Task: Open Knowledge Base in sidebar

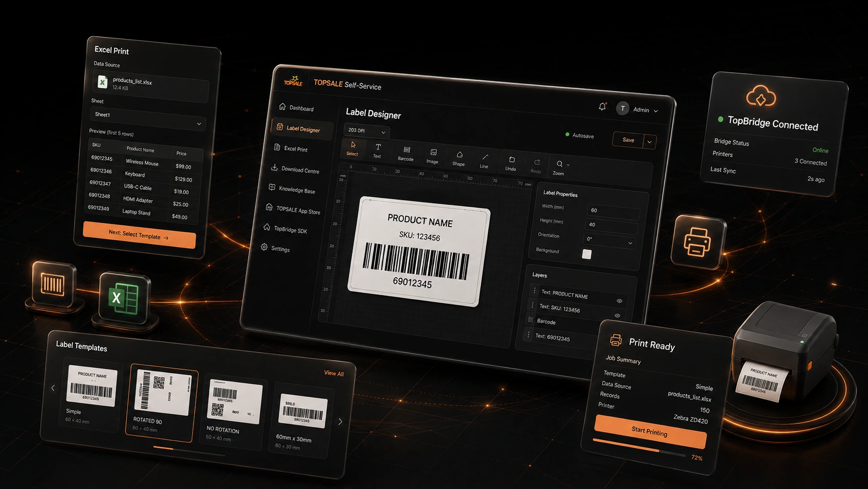Action: click(x=292, y=189)
